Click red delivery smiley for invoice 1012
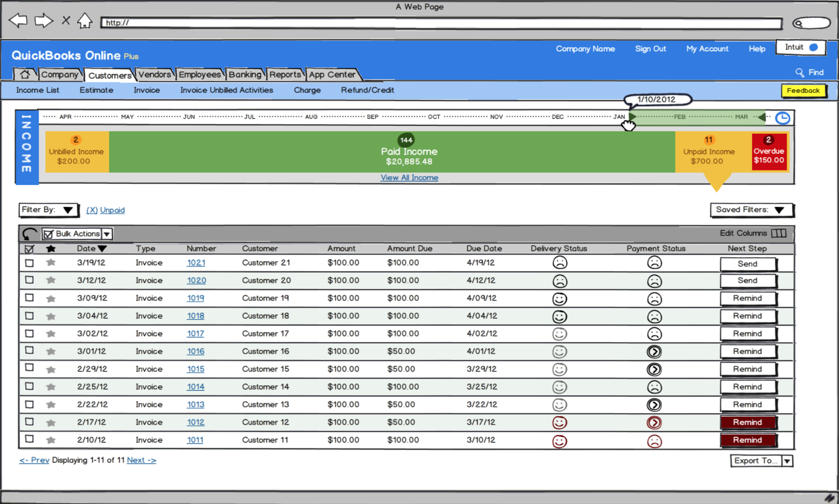Viewport: 839px width, 504px height. click(560, 423)
